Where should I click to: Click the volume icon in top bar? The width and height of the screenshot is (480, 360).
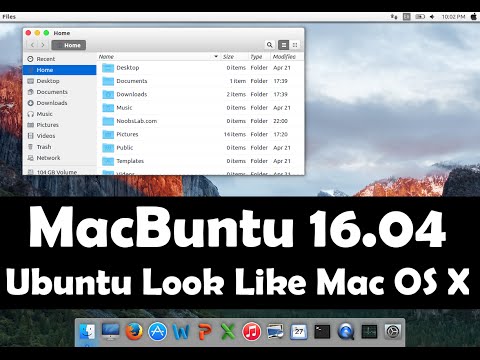point(432,17)
